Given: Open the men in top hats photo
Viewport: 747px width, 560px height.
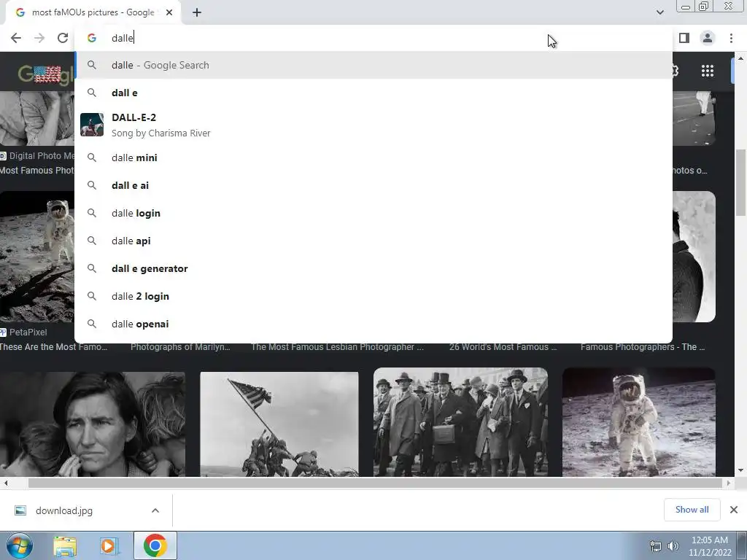Looking at the screenshot, I should tap(461, 422).
